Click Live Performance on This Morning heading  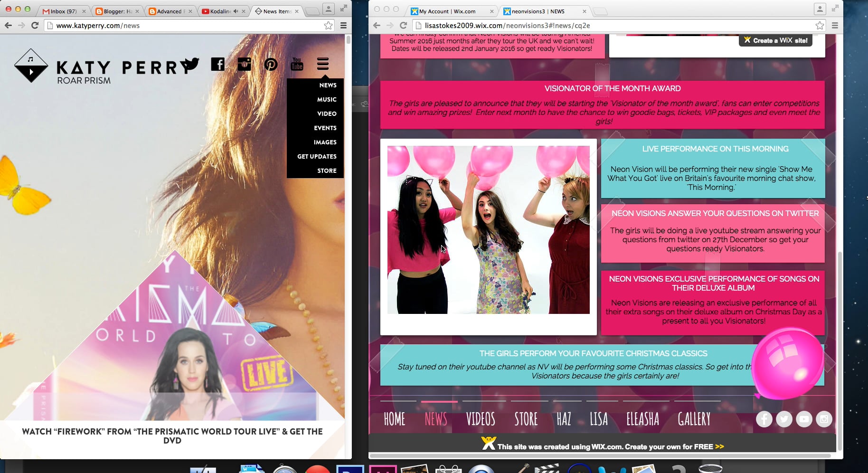click(715, 149)
